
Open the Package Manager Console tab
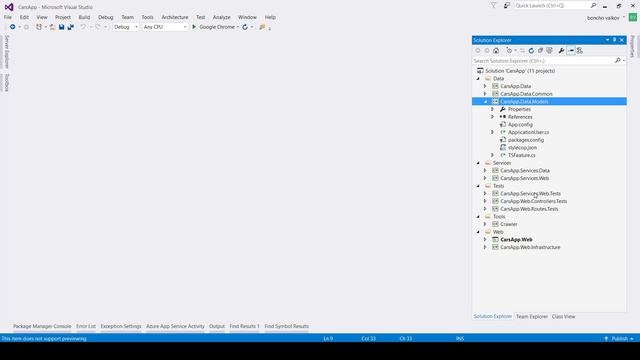click(x=42, y=326)
